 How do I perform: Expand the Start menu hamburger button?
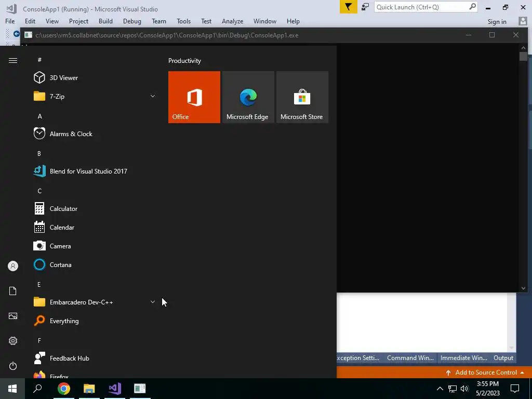13,60
